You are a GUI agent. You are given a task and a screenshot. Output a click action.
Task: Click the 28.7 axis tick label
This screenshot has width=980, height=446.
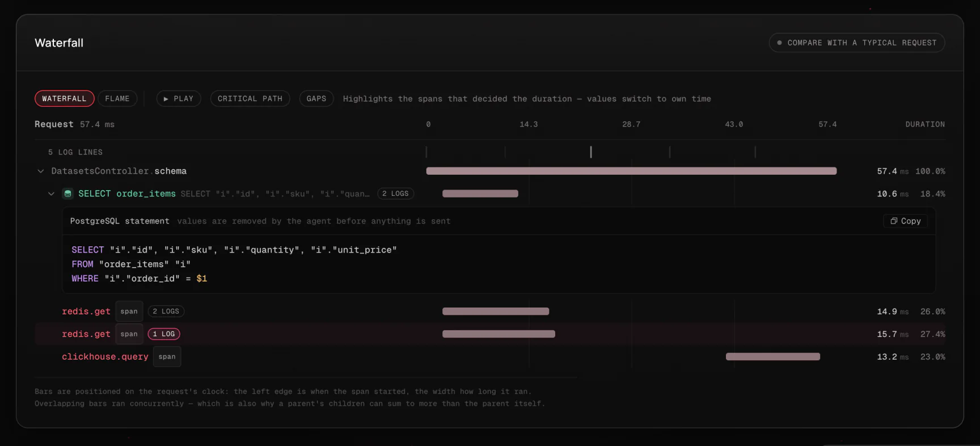click(x=631, y=124)
